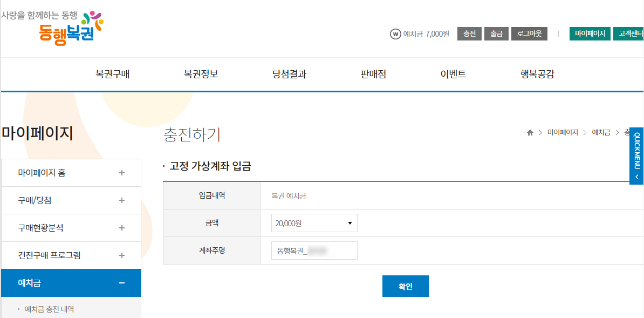Screen dimensions: 644x318
Task: Click the 출금 button
Action: point(497,33)
